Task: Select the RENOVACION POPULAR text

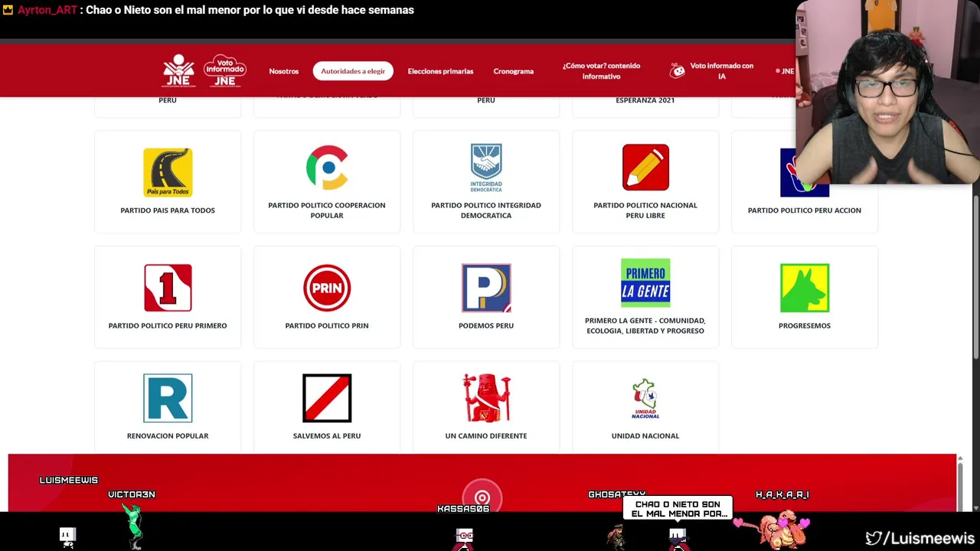Action: click(168, 436)
